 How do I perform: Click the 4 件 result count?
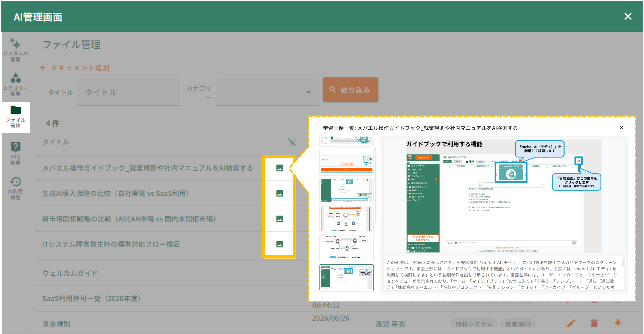[x=53, y=123]
